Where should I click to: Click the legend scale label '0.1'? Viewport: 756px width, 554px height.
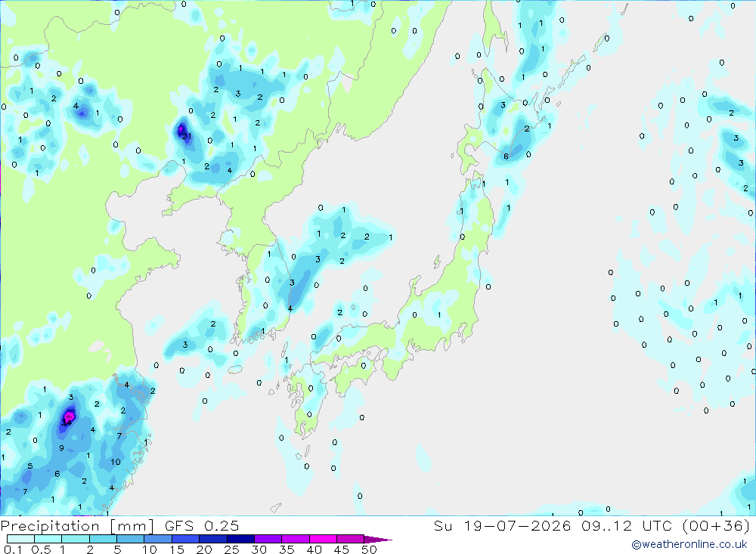[x=13, y=549]
